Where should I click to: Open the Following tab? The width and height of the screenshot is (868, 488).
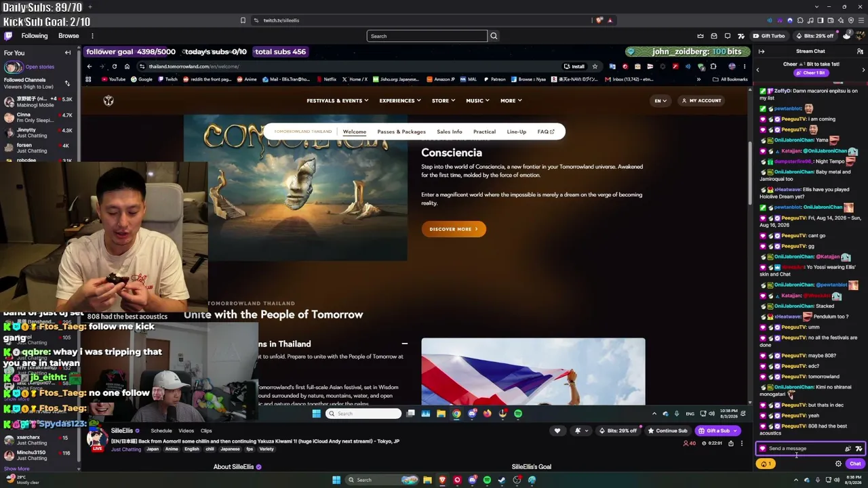(35, 36)
